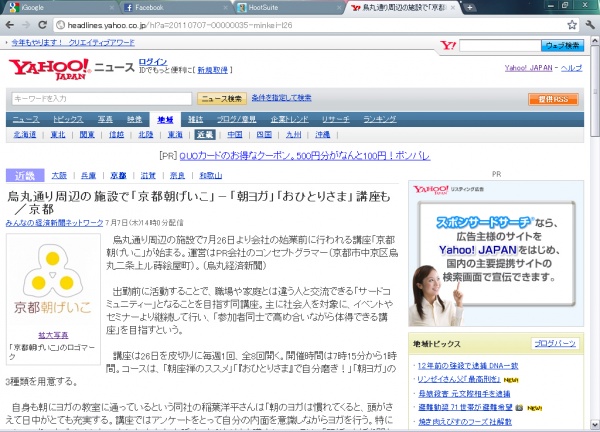Image resolution: width=600 pixels, height=432 pixels.
Task: Open the みんなの経済新聞ネットワーク source link
Action: click(55, 223)
